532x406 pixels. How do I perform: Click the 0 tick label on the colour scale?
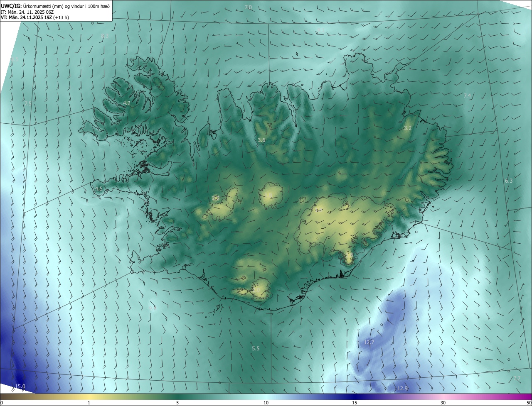pyautogui.click(x=2, y=403)
